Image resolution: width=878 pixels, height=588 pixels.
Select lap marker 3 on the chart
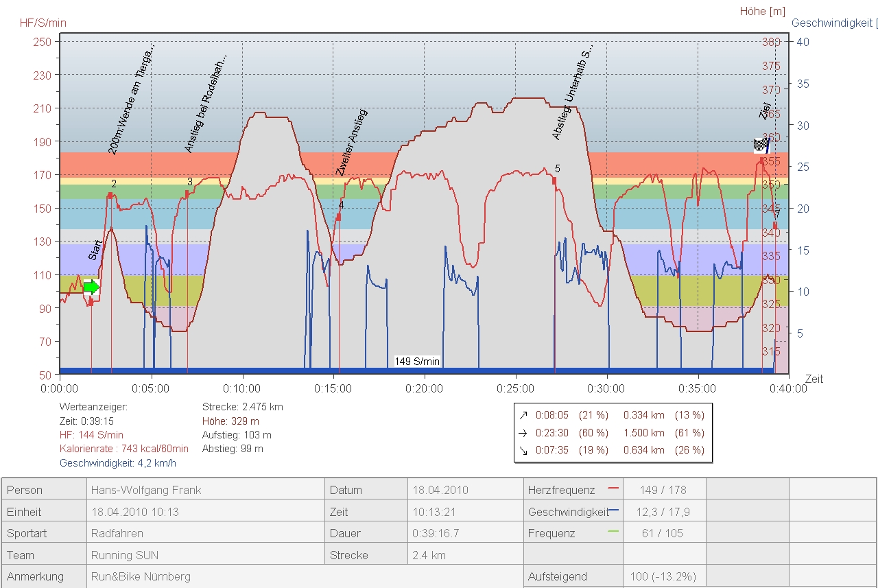(187, 193)
